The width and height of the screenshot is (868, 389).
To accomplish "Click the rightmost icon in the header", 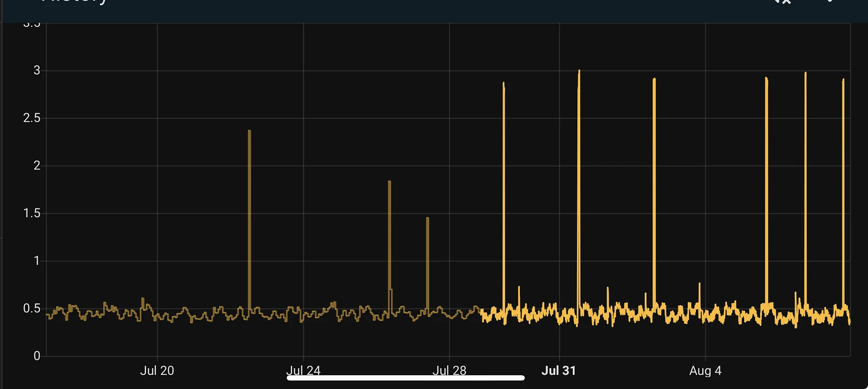I will pyautogui.click(x=830, y=1).
